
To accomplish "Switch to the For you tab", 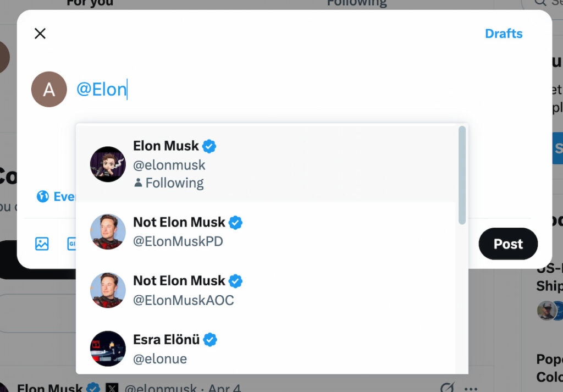I will pos(90,3).
